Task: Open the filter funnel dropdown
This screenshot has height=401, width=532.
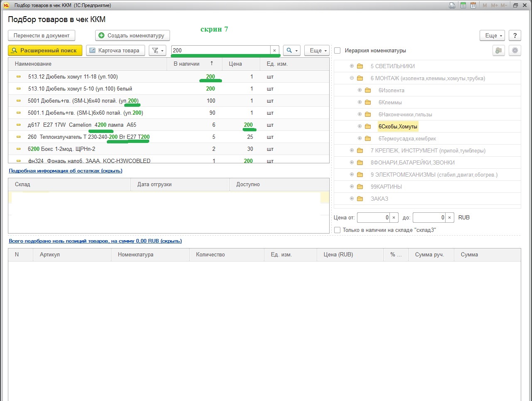Action: pos(157,50)
